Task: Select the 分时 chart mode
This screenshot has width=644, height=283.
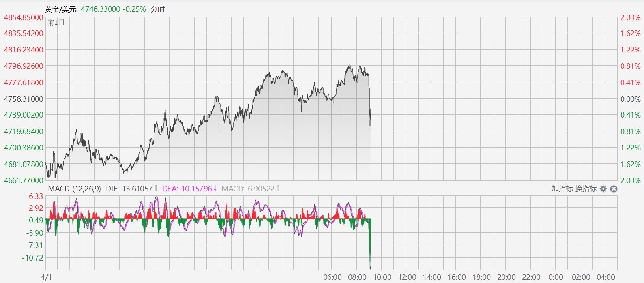Action: 158,9
